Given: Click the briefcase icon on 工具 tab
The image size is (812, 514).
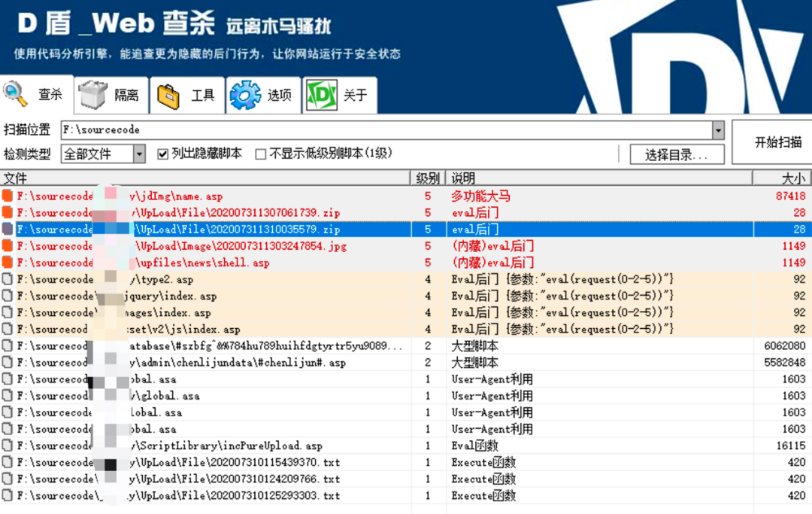Looking at the screenshot, I should pyautogui.click(x=168, y=96).
